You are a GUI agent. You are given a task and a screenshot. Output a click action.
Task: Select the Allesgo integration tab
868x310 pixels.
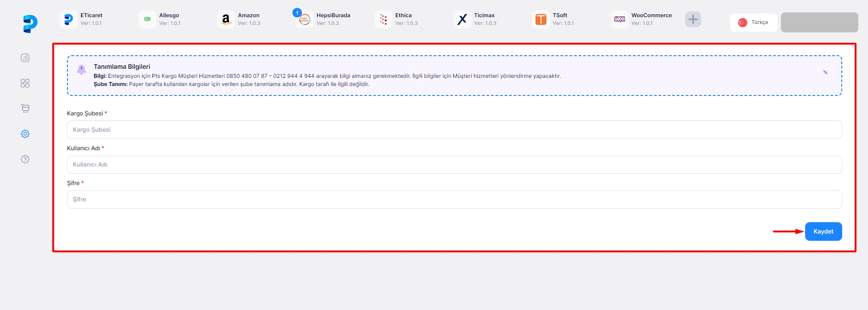point(160,19)
